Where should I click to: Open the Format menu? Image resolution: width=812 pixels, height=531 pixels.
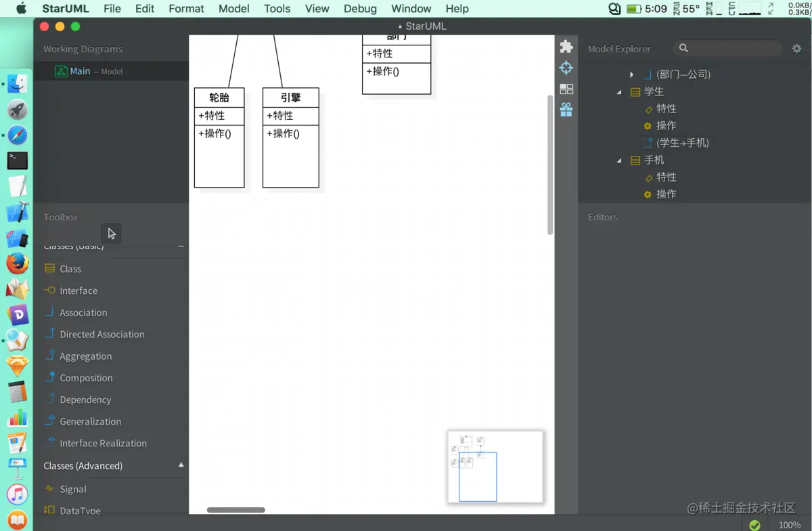click(x=186, y=9)
